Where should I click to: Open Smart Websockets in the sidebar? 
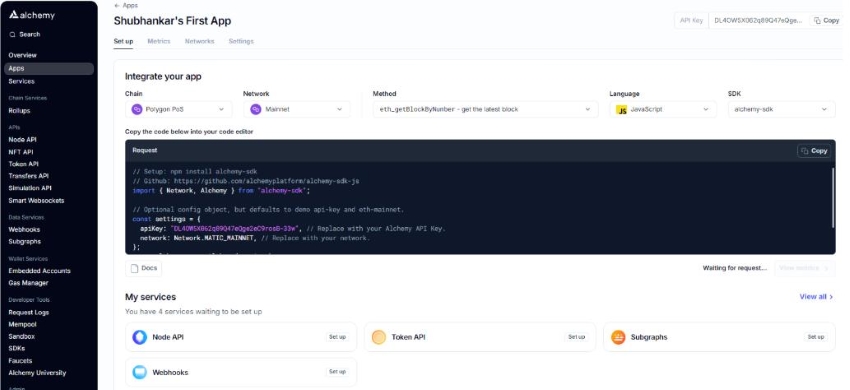coord(36,201)
